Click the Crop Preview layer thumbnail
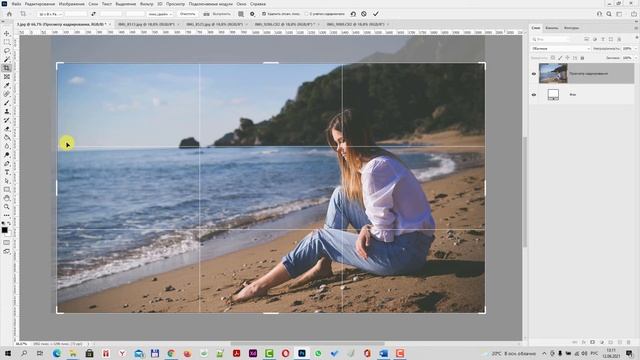The height and width of the screenshot is (360, 640). (x=553, y=73)
